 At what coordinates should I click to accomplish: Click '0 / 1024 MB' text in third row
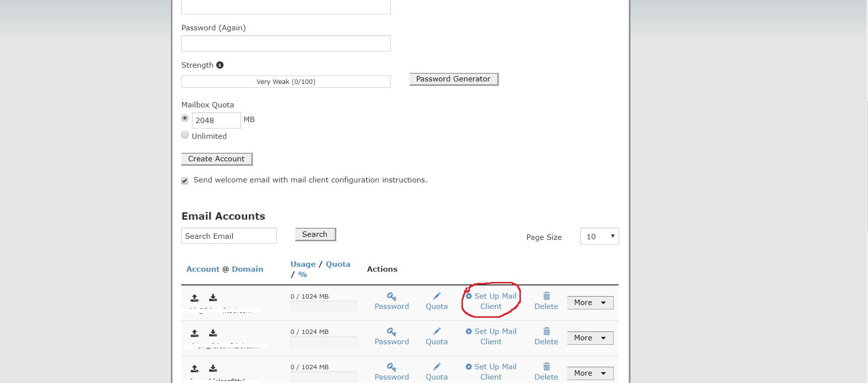(x=309, y=367)
